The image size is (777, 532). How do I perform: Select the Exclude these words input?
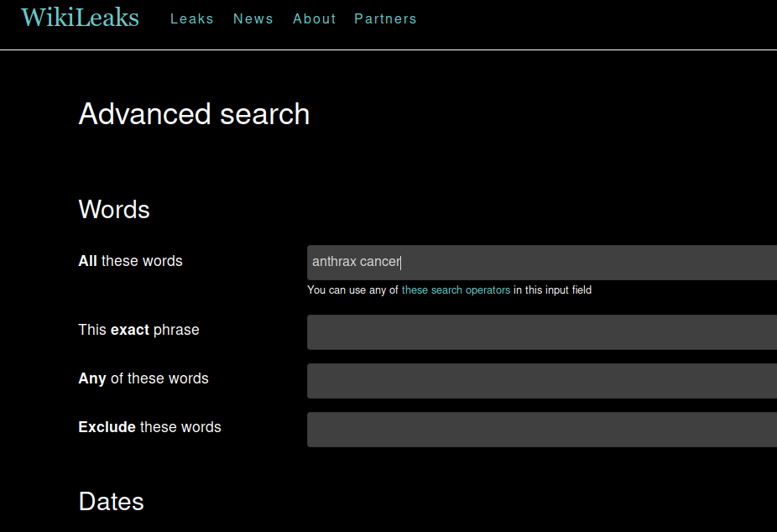click(x=542, y=430)
